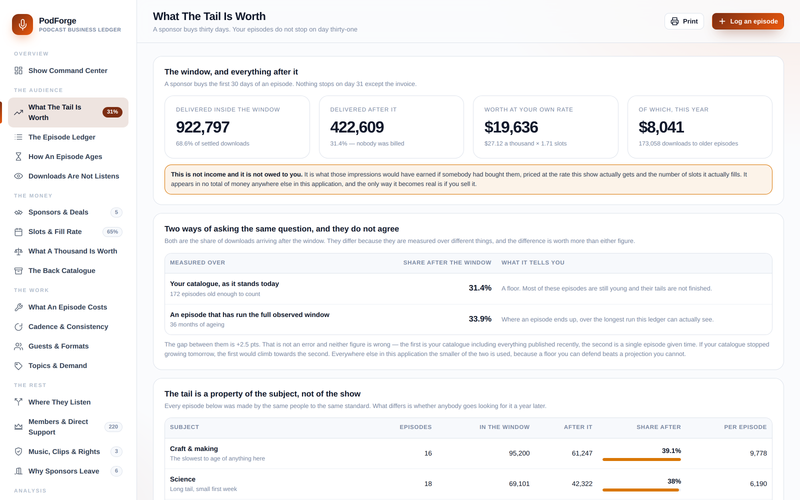Image resolution: width=800 pixels, height=500 pixels.
Task: Click the $19,636 worth at your own rate
Action: click(x=511, y=127)
